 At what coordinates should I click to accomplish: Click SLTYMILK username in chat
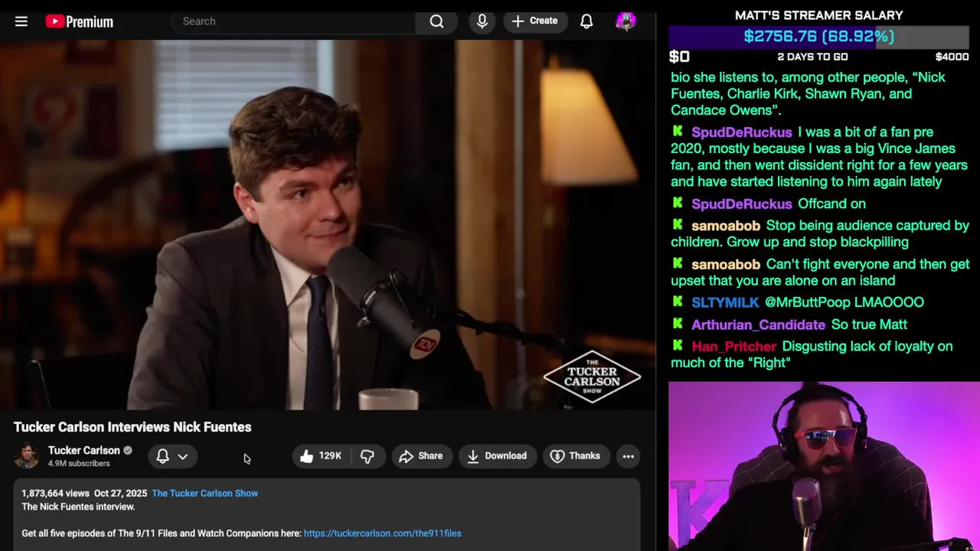725,302
